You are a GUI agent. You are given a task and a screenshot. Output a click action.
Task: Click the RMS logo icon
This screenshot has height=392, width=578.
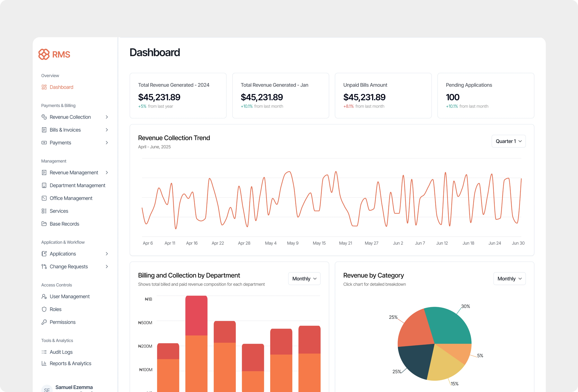click(x=44, y=54)
